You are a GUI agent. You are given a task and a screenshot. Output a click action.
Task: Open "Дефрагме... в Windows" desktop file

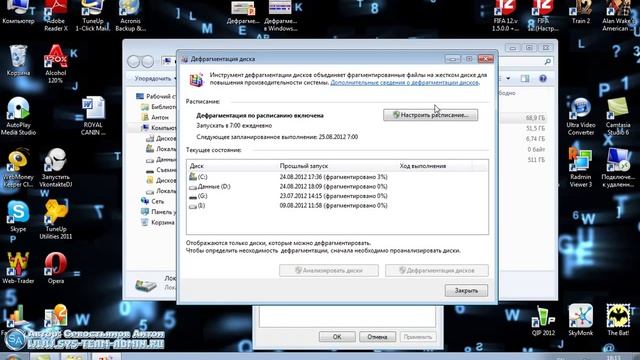click(280, 16)
